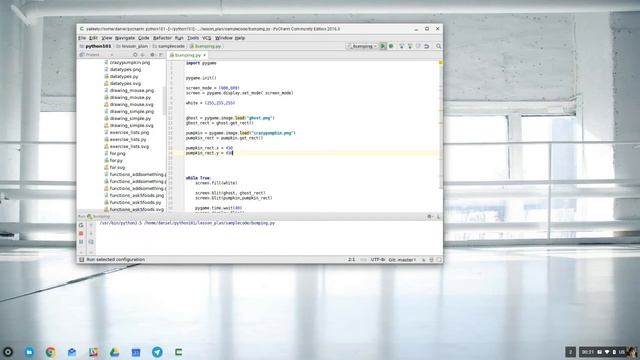Open Chrome from the shelf
Image resolution: width=640 pixels, height=360 pixels.
pyautogui.click(x=51, y=352)
